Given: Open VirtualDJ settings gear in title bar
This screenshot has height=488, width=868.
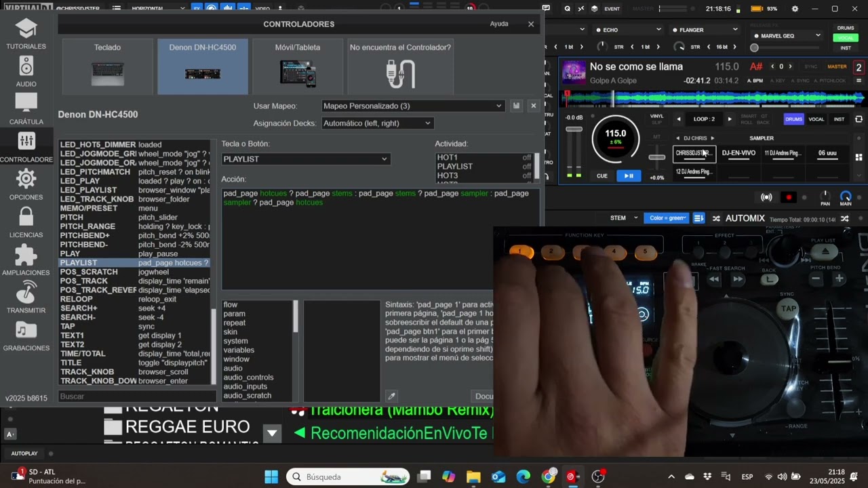Looking at the screenshot, I should point(795,9).
